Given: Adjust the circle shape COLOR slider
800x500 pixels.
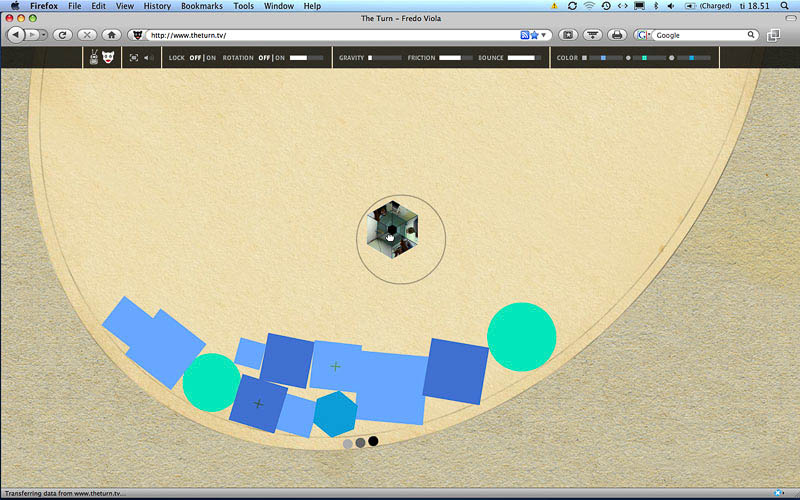Looking at the screenshot, I should coord(649,58).
